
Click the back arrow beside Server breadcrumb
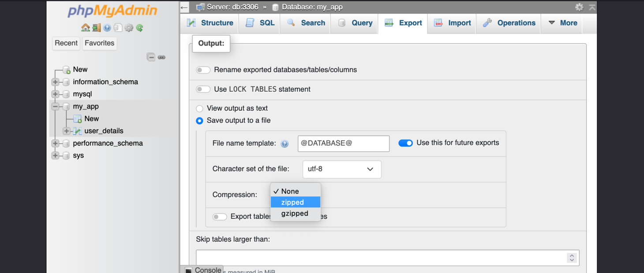click(184, 7)
